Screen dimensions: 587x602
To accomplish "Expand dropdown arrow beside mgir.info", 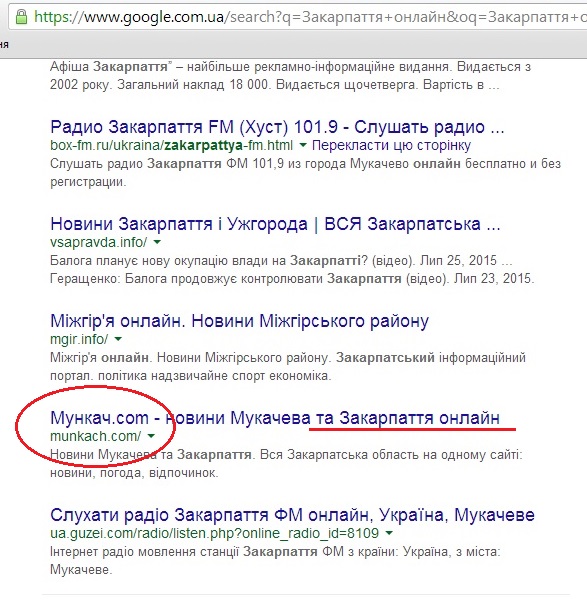I will (x=118, y=339).
